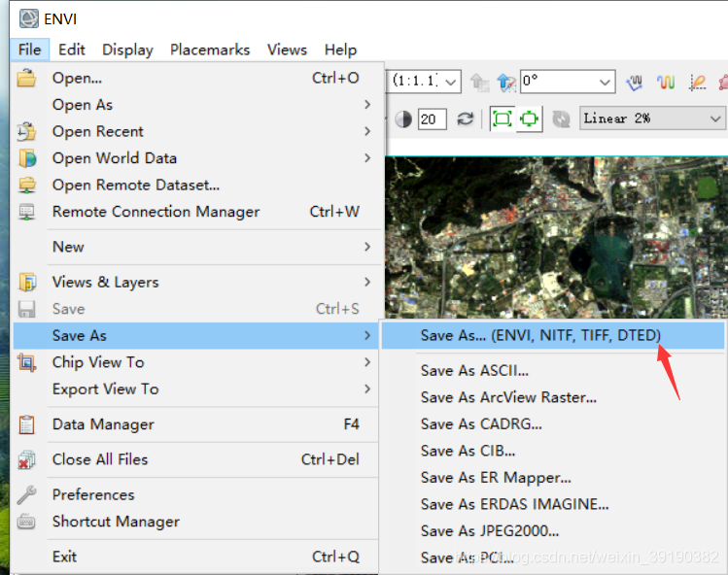Open the Views menu
This screenshot has width=728, height=575.
pyautogui.click(x=287, y=50)
